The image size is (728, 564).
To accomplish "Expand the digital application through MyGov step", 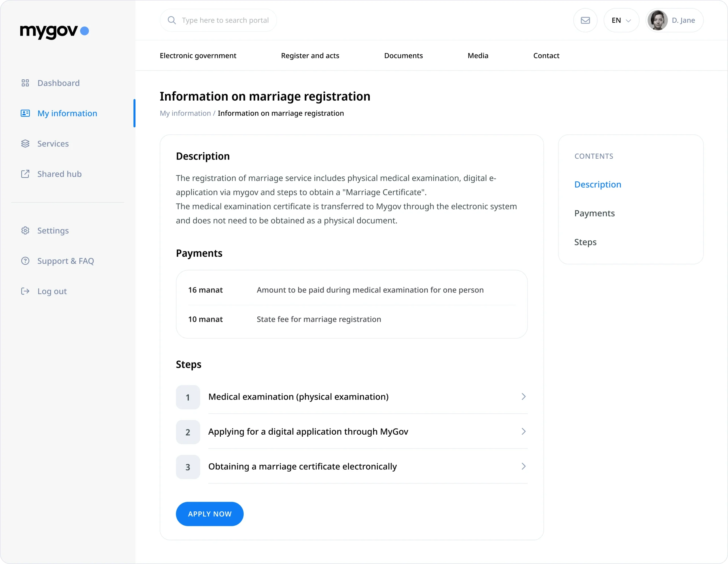I will coord(523,432).
